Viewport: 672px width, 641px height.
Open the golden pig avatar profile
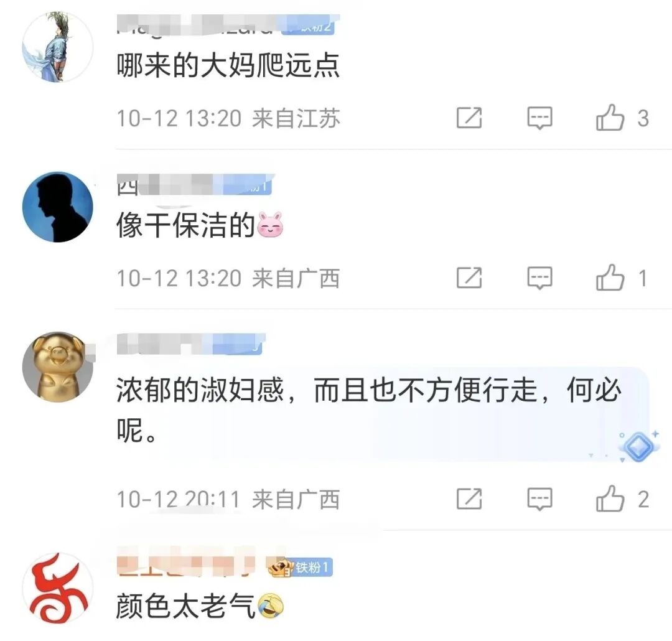pyautogui.click(x=58, y=367)
